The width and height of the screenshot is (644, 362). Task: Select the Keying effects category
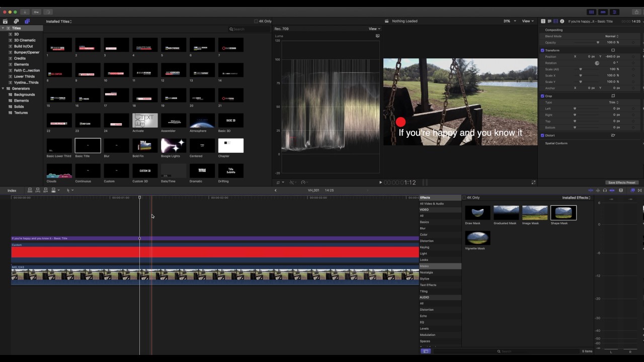[x=425, y=247]
